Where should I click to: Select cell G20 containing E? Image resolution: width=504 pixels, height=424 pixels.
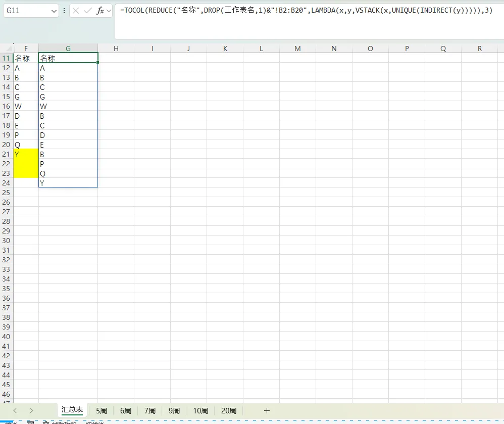click(x=68, y=145)
